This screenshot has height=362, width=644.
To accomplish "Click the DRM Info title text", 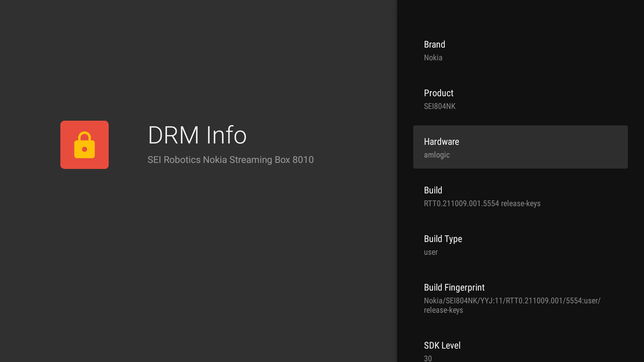I will tap(197, 135).
